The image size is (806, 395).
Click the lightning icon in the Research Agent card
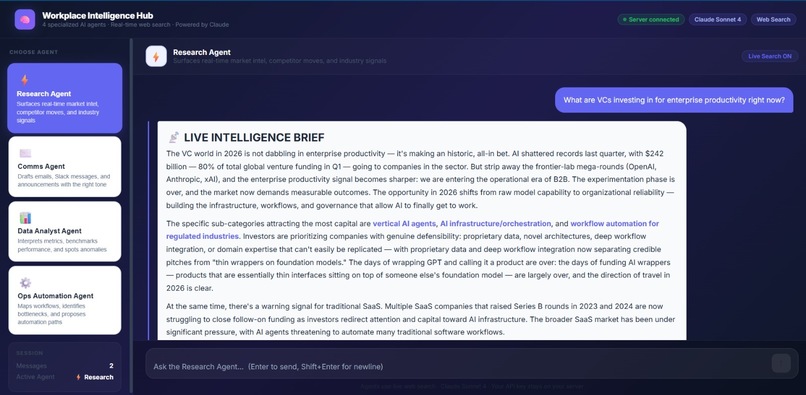(x=24, y=80)
